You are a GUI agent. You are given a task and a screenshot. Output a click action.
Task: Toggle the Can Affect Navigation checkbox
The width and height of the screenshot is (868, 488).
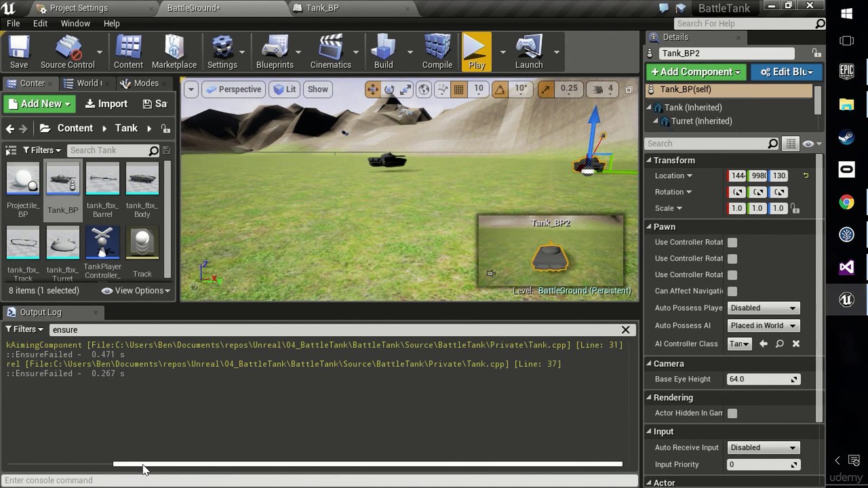tap(732, 291)
